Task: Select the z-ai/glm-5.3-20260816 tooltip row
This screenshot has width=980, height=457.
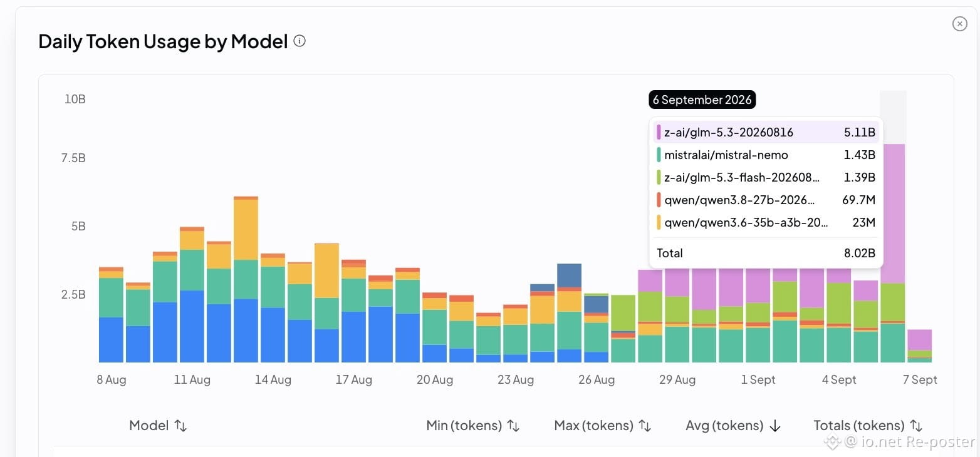Action: tap(766, 132)
